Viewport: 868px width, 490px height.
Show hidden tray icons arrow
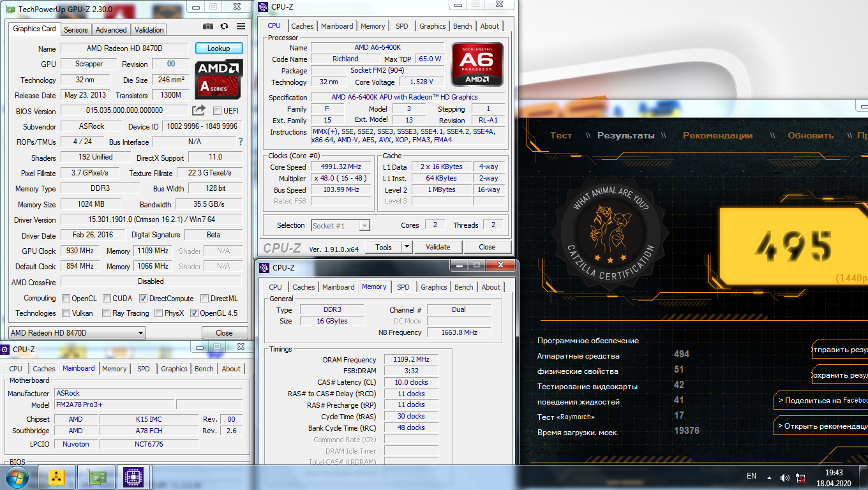coord(769,477)
